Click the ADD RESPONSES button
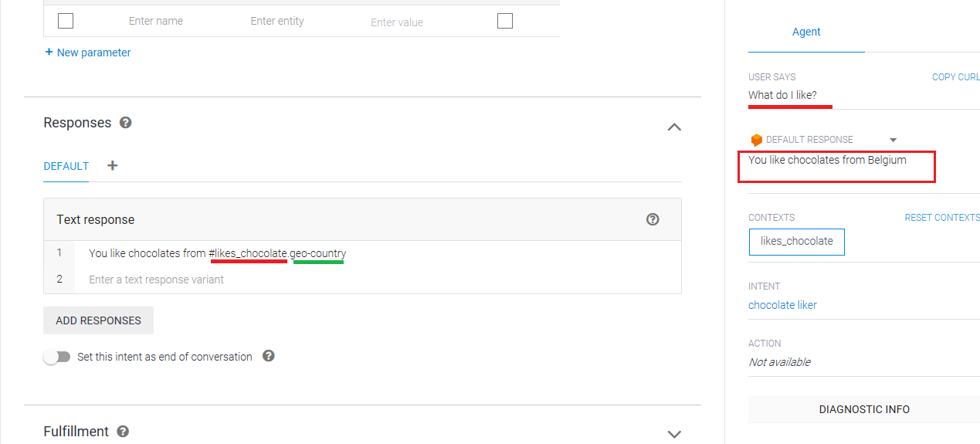Image resolution: width=980 pixels, height=444 pixels. click(x=98, y=320)
